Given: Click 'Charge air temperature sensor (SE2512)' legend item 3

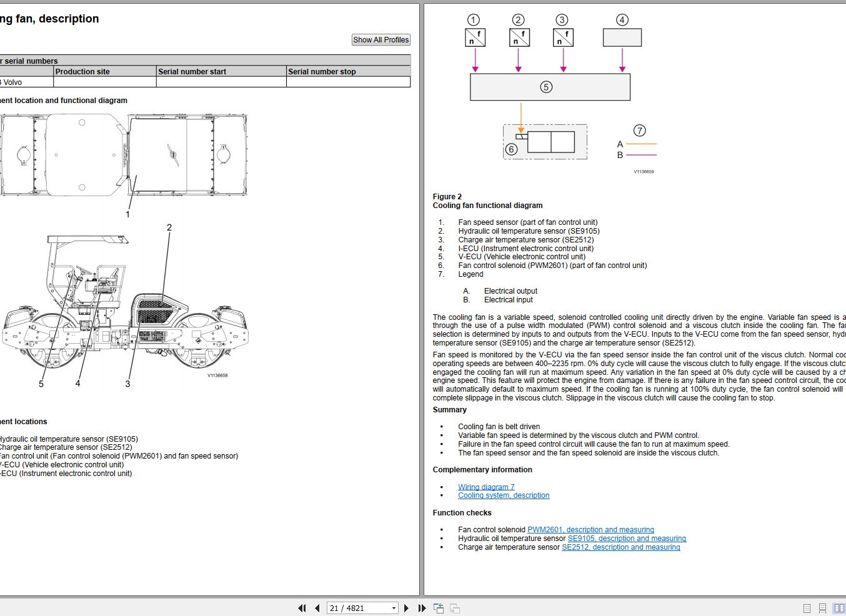Looking at the screenshot, I should coord(526,240).
